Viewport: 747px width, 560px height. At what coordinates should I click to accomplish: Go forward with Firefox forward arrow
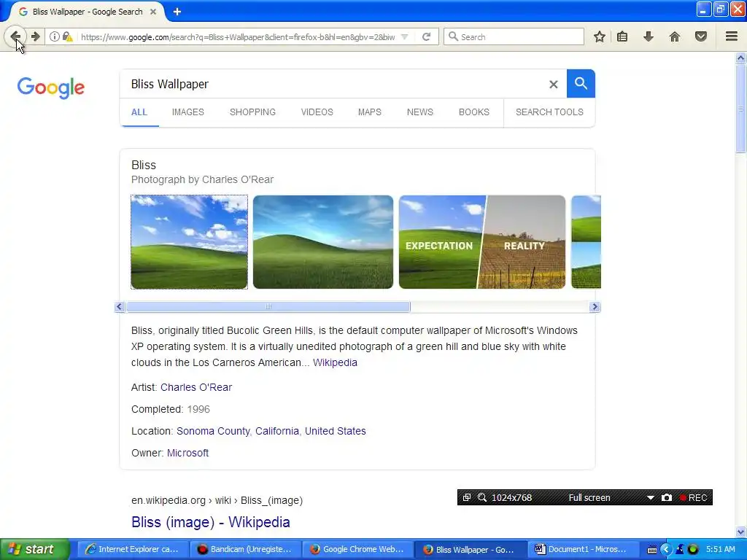point(35,36)
